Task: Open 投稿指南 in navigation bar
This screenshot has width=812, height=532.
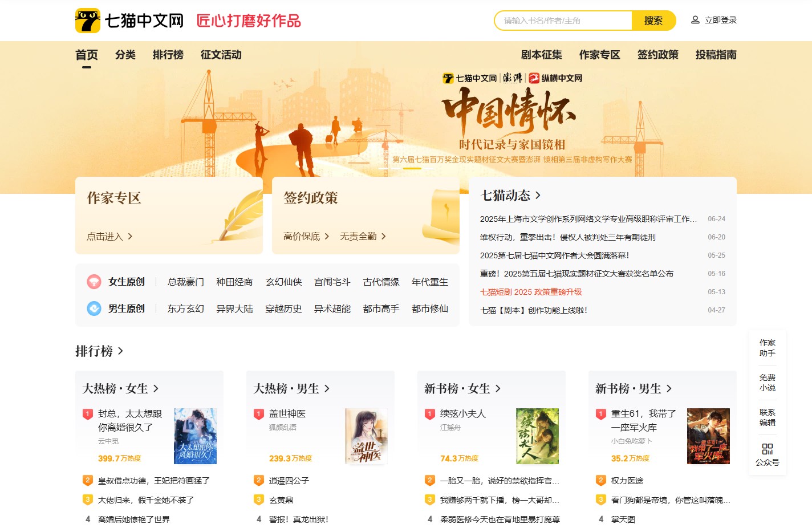Action: [x=716, y=55]
